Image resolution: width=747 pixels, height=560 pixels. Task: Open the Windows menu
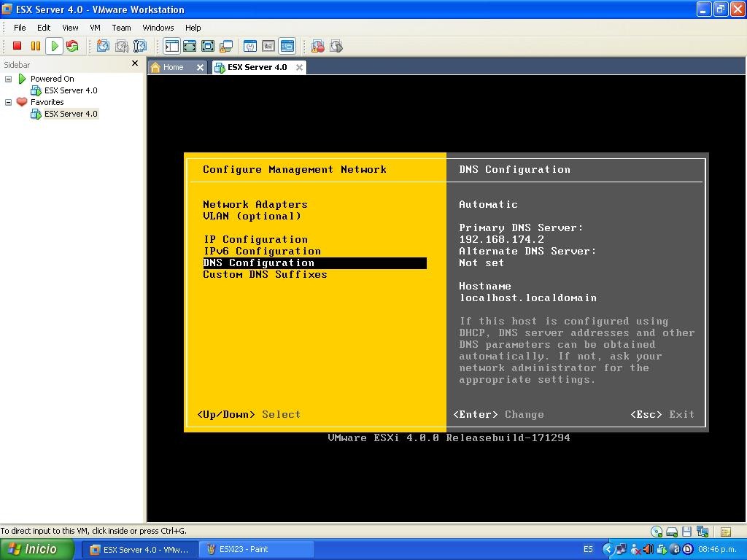pyautogui.click(x=158, y=28)
